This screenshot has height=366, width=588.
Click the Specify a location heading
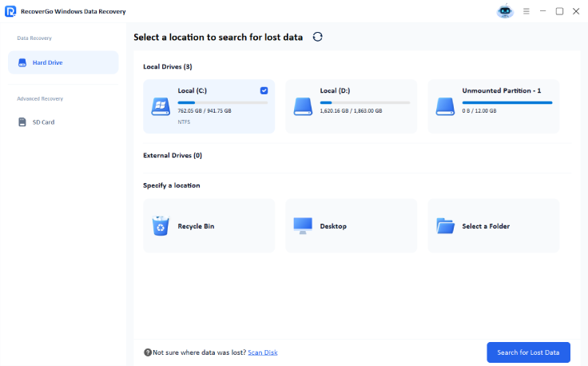coord(172,185)
